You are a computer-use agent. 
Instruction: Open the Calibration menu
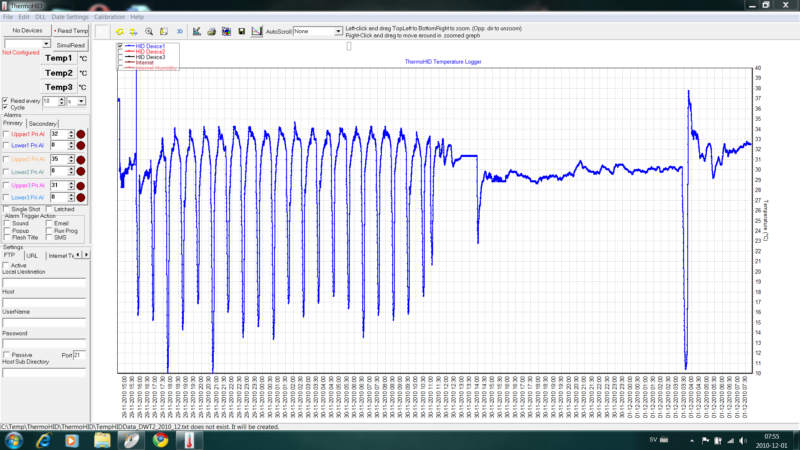(109, 17)
